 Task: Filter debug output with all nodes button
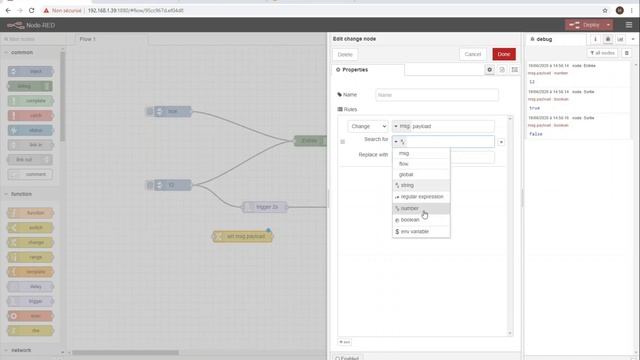602,53
